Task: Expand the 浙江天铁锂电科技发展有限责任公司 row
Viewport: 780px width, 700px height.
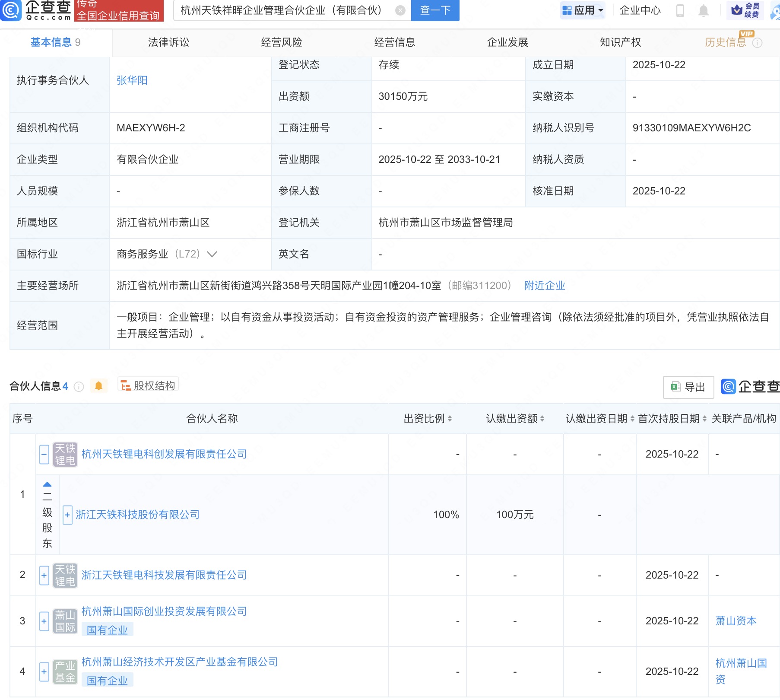Action: (44, 576)
